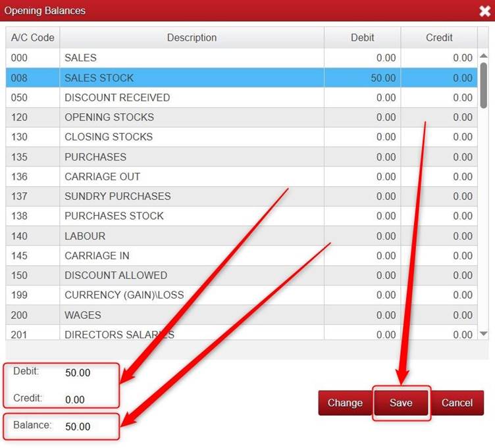Click account code 137

(19, 197)
